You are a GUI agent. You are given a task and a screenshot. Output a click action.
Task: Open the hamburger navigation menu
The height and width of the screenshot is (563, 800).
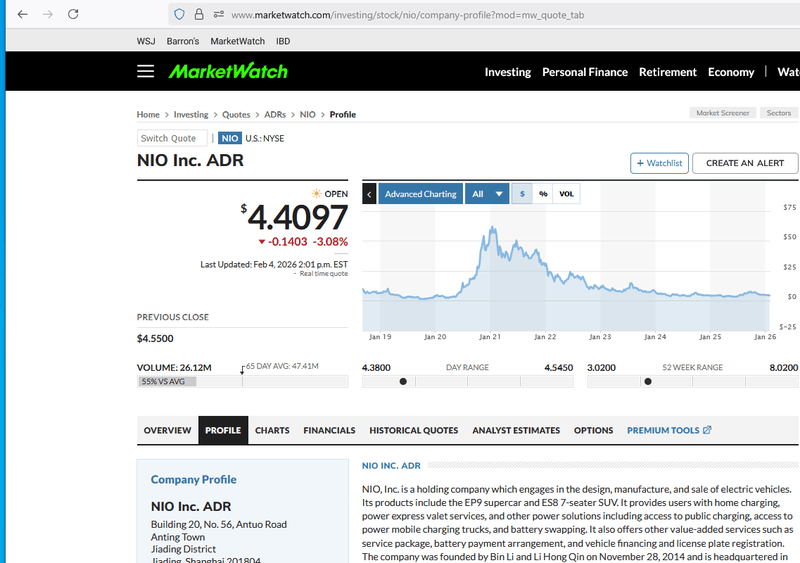point(145,71)
